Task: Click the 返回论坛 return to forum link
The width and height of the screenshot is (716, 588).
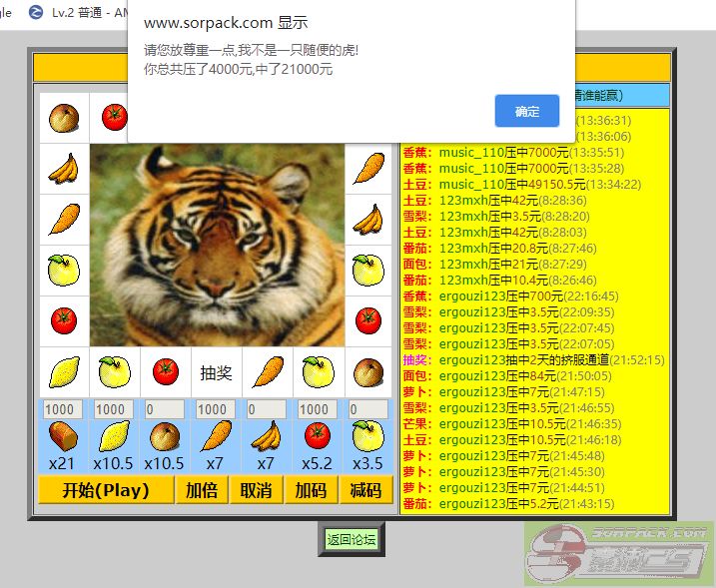Action: coord(351,539)
